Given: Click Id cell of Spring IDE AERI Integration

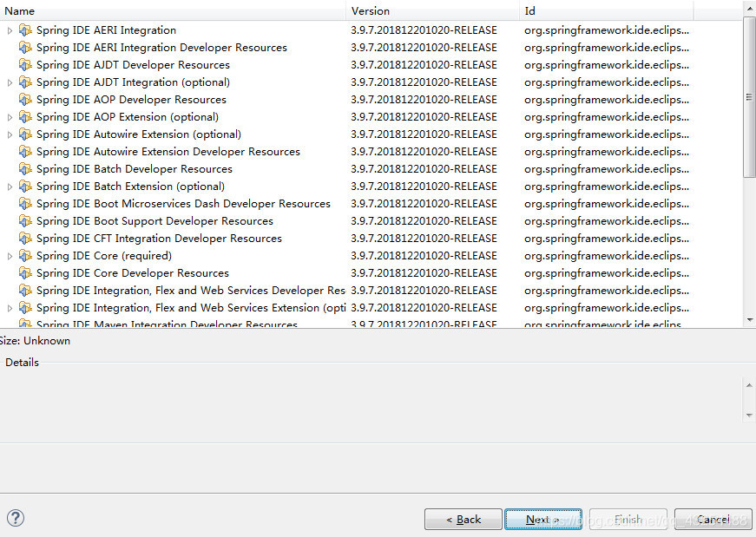Looking at the screenshot, I should [x=607, y=30].
